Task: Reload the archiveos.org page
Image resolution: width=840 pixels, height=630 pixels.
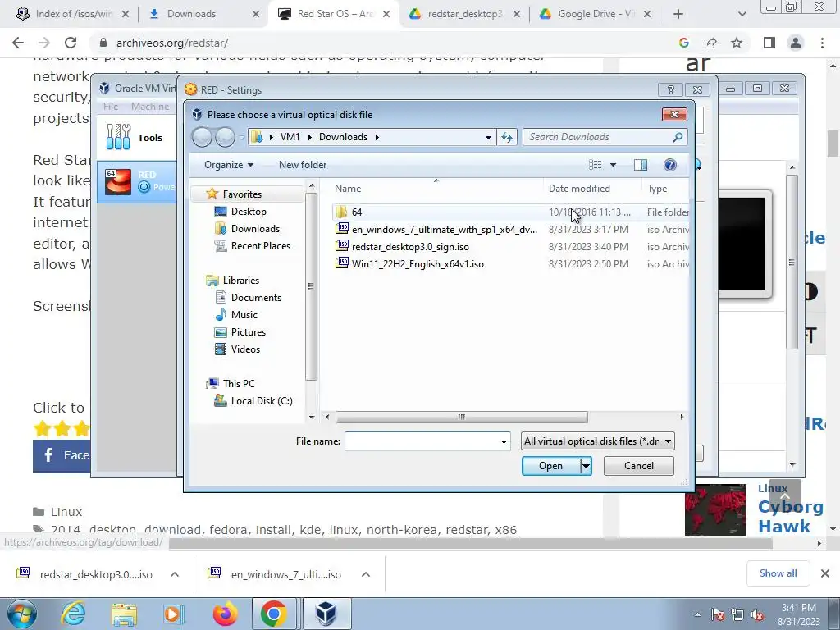Action: pos(71,43)
